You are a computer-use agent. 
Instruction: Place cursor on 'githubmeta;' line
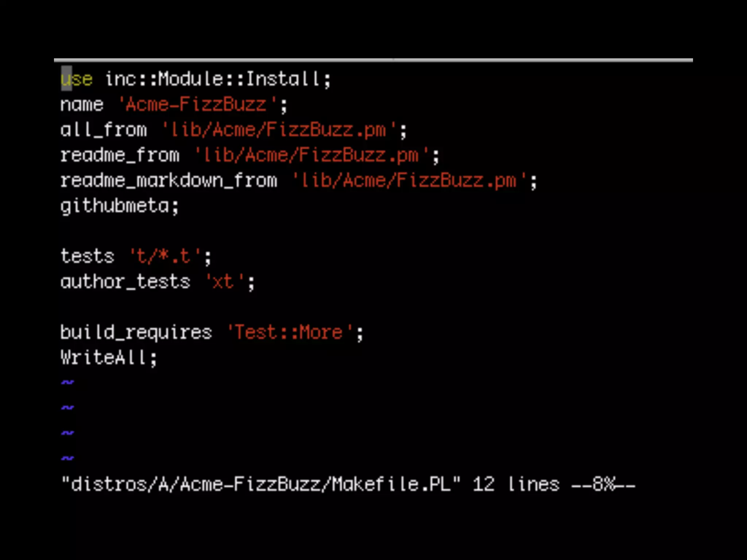click(x=120, y=207)
